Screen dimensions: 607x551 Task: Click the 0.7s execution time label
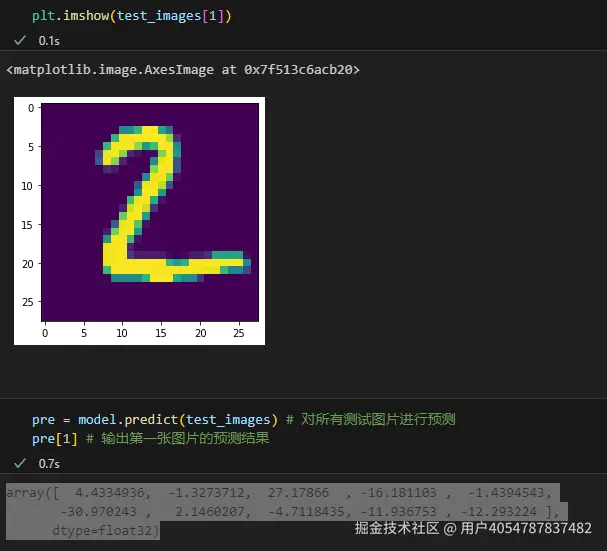(x=49, y=463)
